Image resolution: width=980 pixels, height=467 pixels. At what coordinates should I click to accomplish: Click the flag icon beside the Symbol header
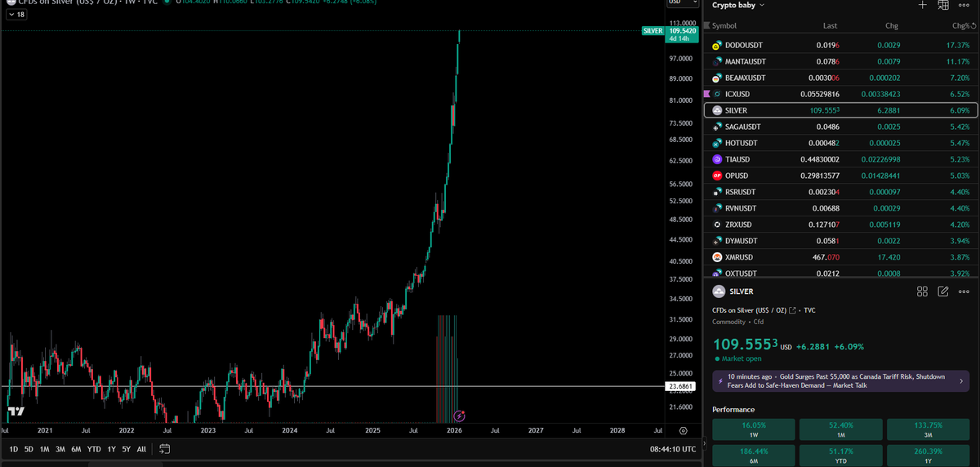(707, 26)
